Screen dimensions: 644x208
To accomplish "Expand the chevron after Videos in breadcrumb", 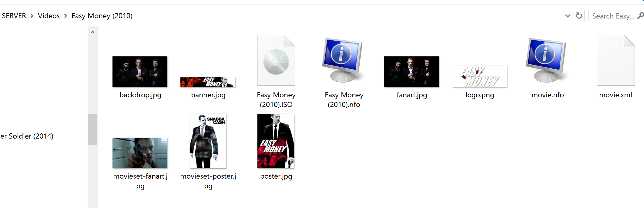I will click(x=65, y=16).
